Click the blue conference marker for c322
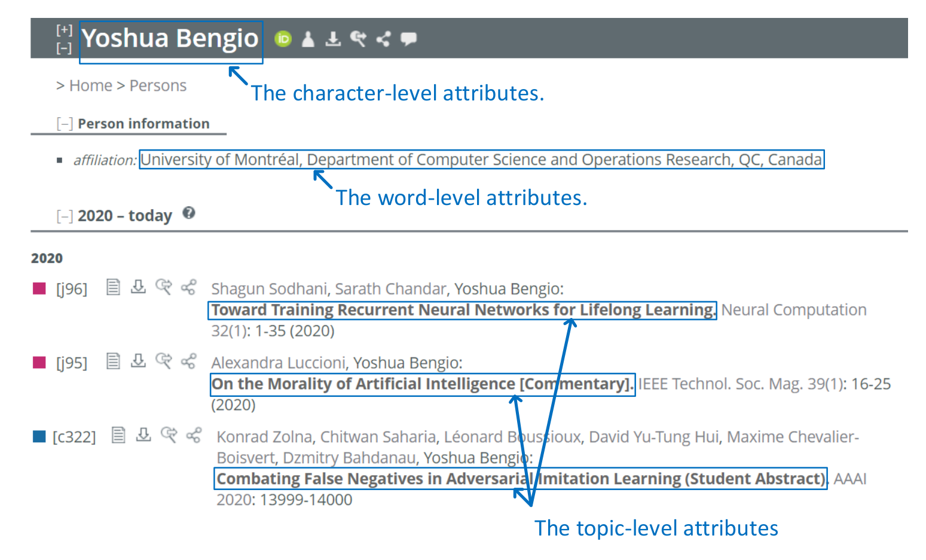 pyautogui.click(x=39, y=437)
